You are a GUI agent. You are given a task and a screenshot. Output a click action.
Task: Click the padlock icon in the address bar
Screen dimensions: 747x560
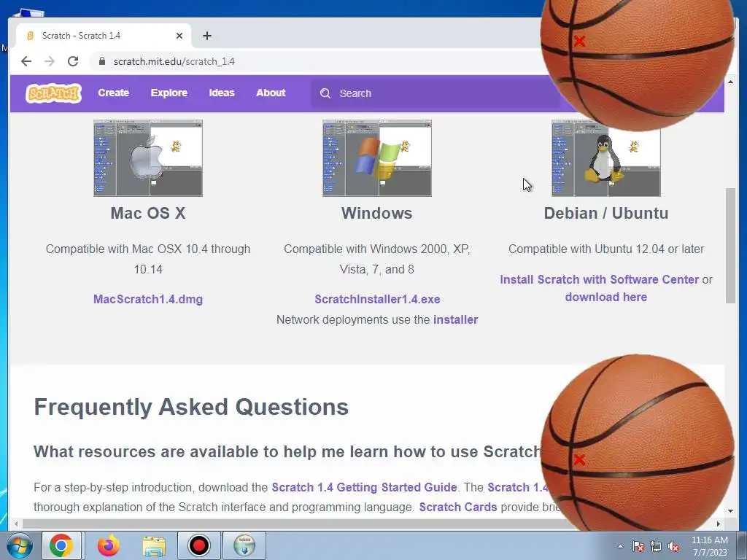pos(101,61)
